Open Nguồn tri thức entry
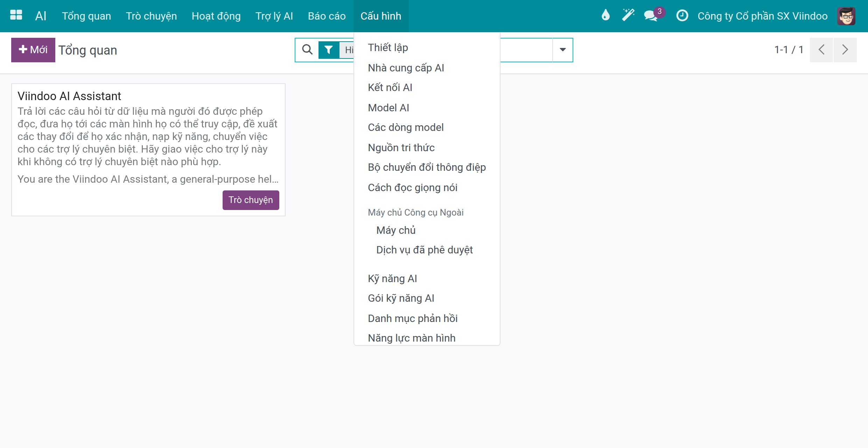The width and height of the screenshot is (868, 448). tap(427, 147)
